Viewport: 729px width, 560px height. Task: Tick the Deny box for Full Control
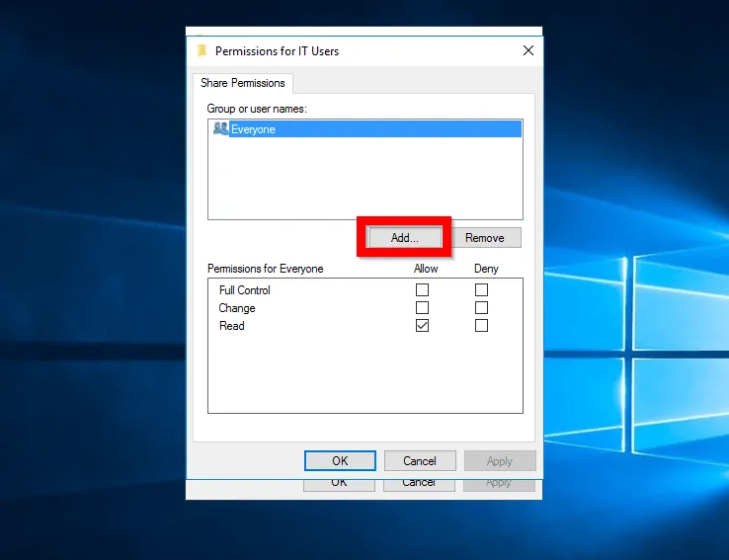point(481,290)
